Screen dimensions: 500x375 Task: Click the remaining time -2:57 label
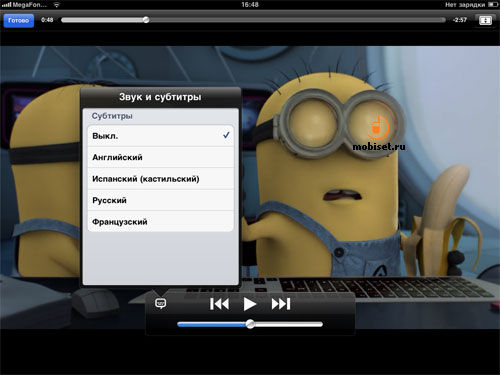(460, 20)
